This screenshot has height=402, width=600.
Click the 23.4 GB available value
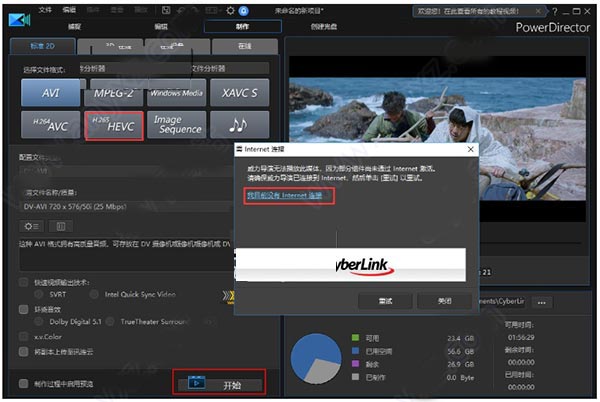tap(461, 339)
